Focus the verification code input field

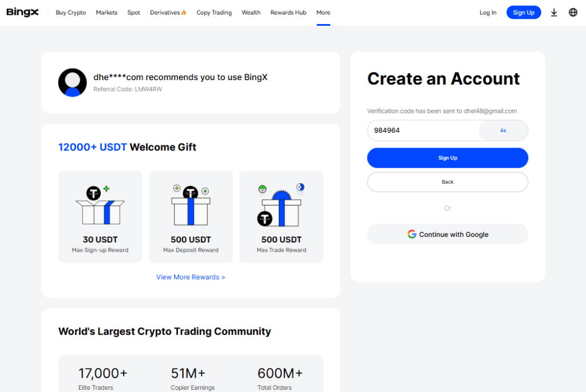pyautogui.click(x=423, y=130)
